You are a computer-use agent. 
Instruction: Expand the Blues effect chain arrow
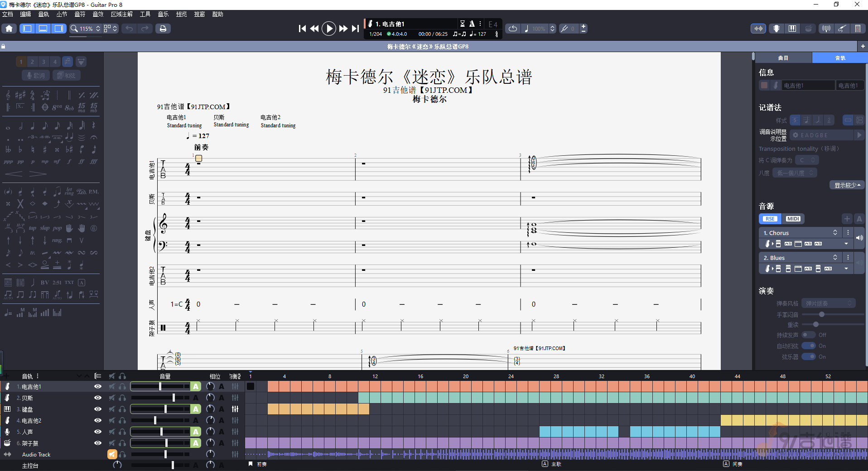(846, 269)
